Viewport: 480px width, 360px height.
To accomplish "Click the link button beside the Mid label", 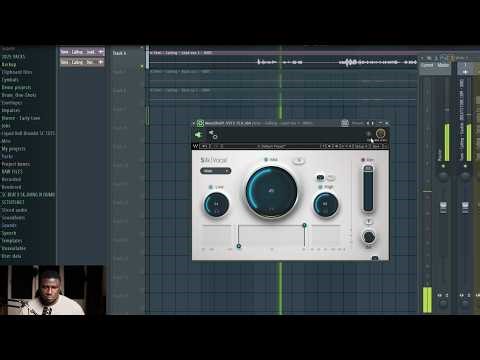I will coord(299,161).
